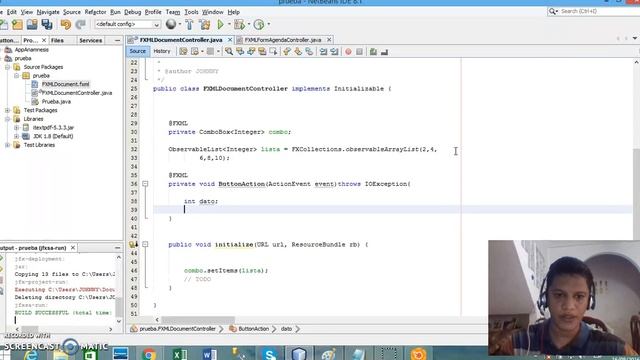
Task: Switch to the Files tab
Action: click(x=57, y=40)
